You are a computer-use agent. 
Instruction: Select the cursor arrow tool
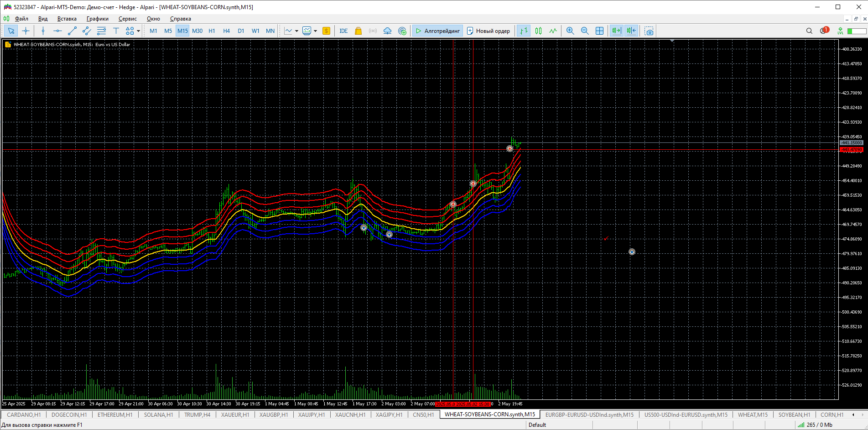[x=11, y=31]
